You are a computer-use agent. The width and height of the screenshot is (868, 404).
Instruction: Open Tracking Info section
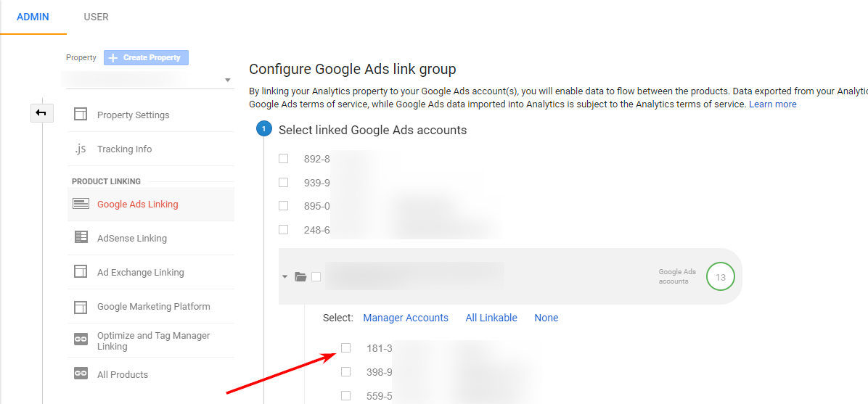click(125, 149)
